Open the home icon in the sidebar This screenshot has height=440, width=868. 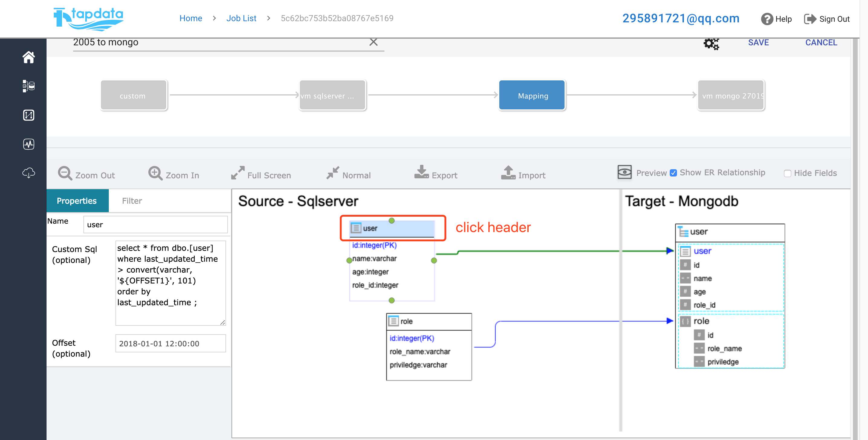click(29, 57)
